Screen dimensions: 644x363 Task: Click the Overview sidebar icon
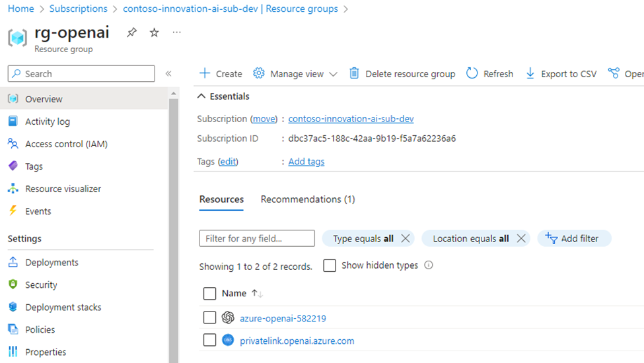13,99
